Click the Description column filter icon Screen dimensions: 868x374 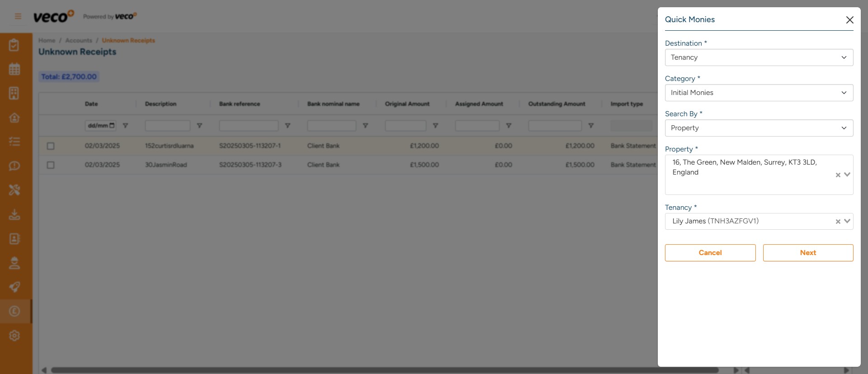[x=199, y=126]
